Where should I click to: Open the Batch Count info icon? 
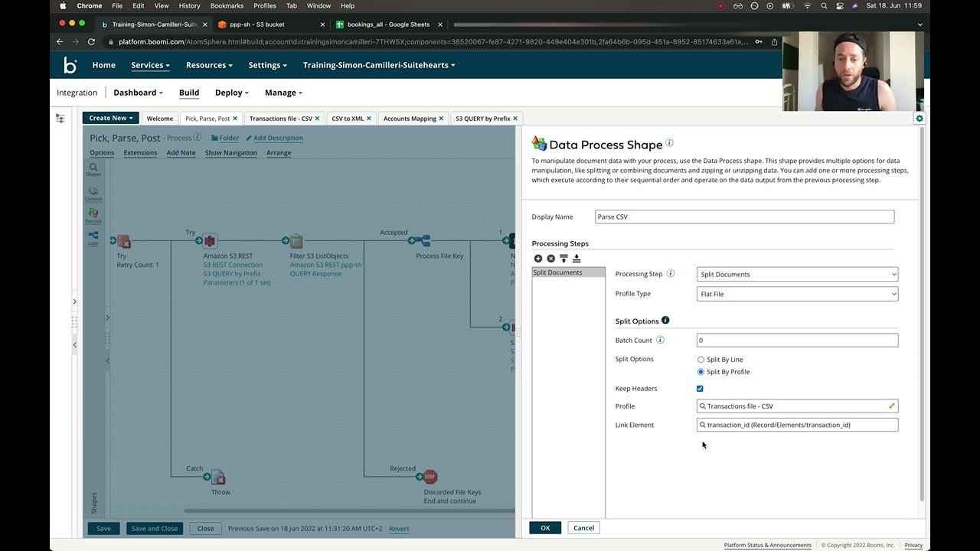click(660, 340)
